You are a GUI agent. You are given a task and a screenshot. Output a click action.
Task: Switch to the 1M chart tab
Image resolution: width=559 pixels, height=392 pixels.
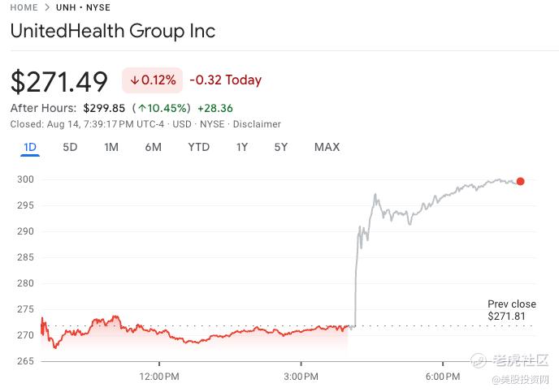[111, 147]
